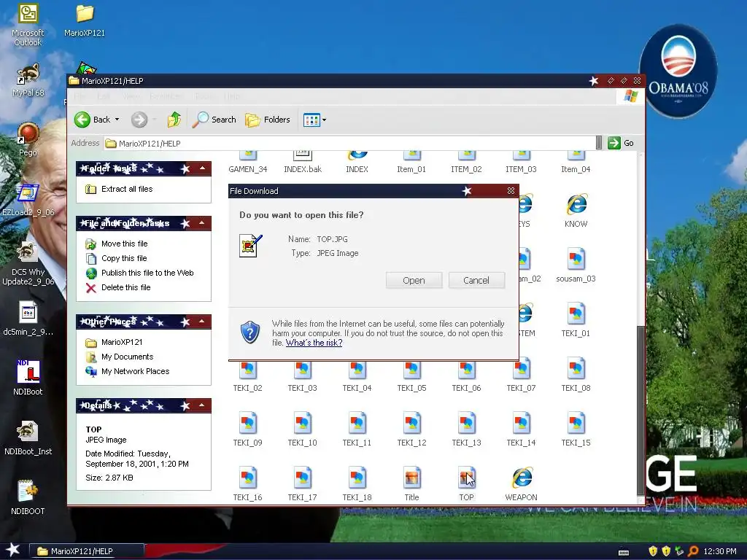Click Publish this file to the Web
This screenshot has height=560, width=747.
tap(139, 273)
